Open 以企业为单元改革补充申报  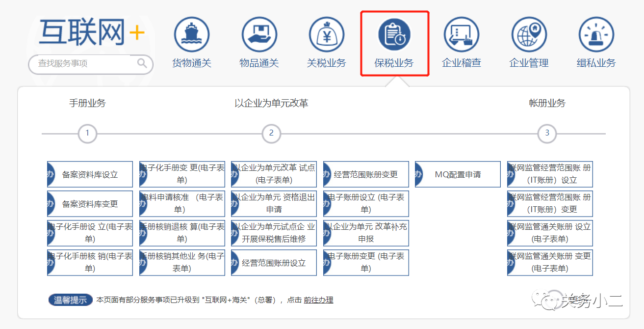(366, 233)
